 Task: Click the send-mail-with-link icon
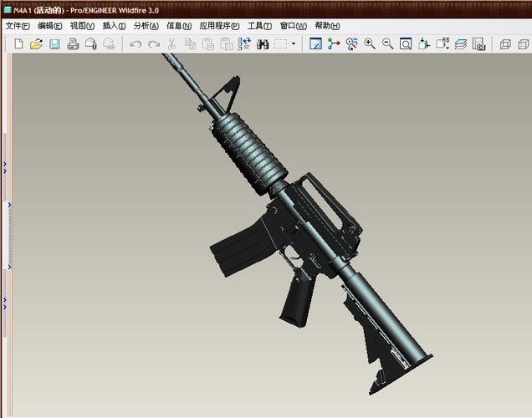[x=110, y=44]
